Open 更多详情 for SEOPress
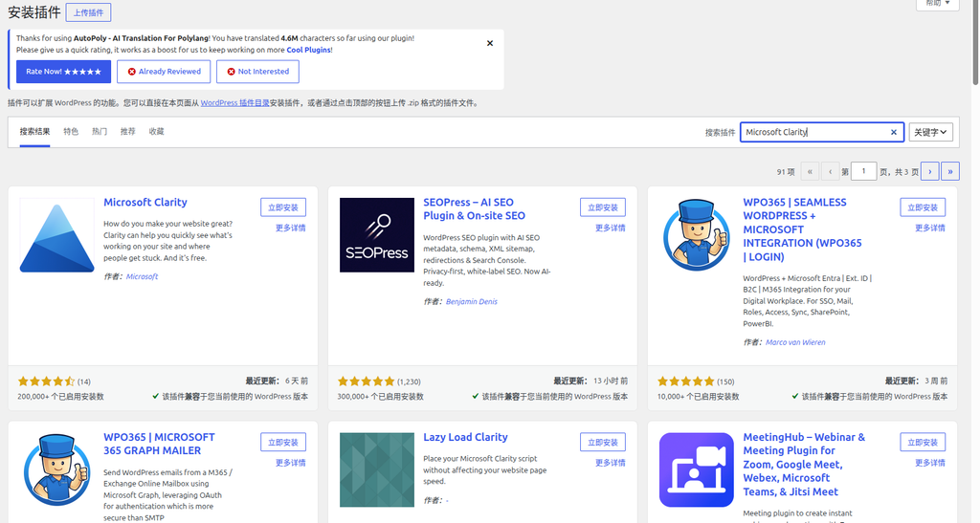 (x=610, y=229)
